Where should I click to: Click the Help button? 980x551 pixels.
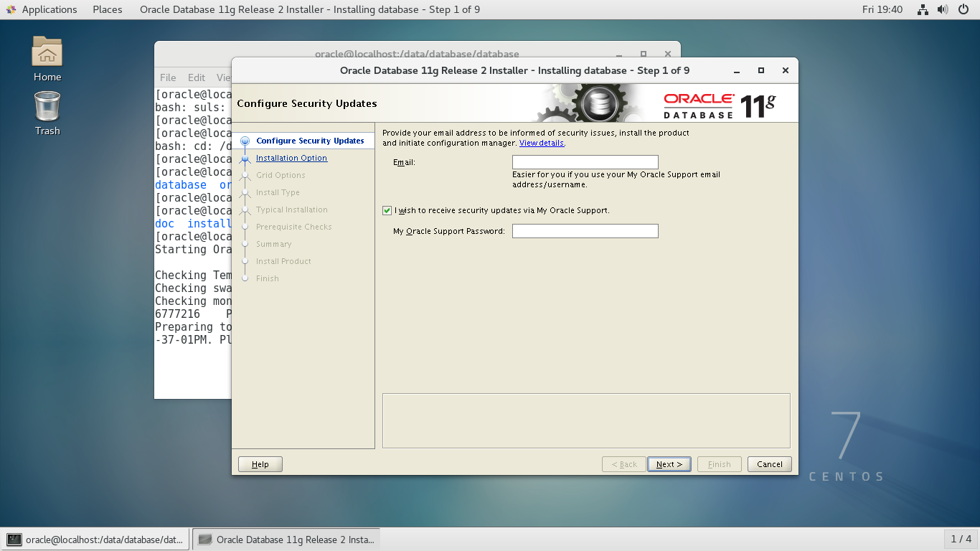(x=260, y=464)
